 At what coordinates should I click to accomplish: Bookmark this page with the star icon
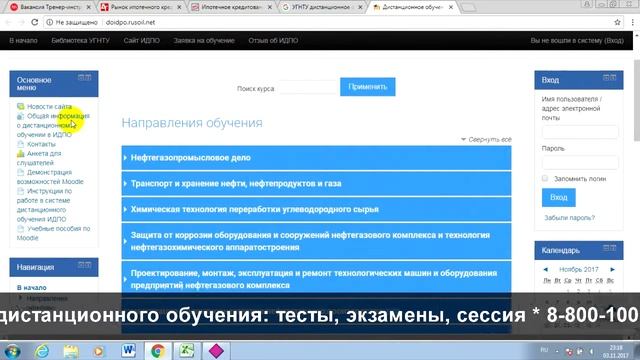[x=617, y=22]
